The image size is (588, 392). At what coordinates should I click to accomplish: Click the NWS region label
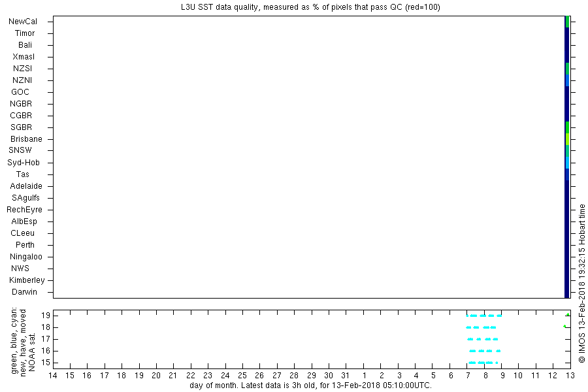(20, 269)
